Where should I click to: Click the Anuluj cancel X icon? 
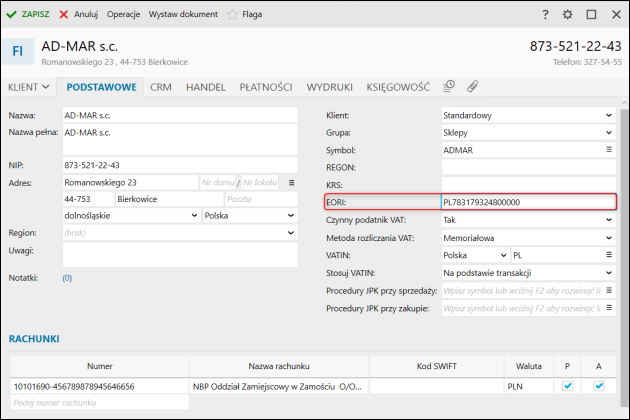click(65, 15)
